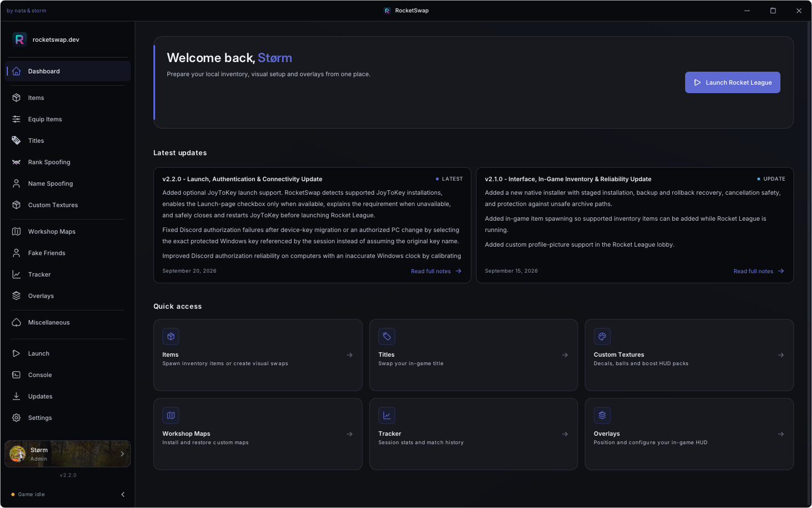Viewport: 812px width, 508px height.
Task: Select the Fake Friends person icon
Action: [x=16, y=253]
